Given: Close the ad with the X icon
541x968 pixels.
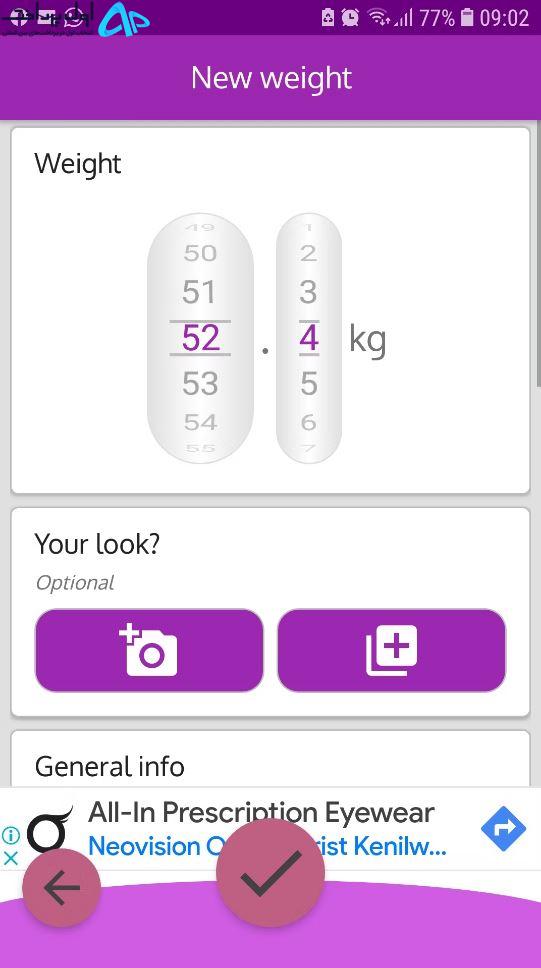Looking at the screenshot, I should tap(11, 857).
